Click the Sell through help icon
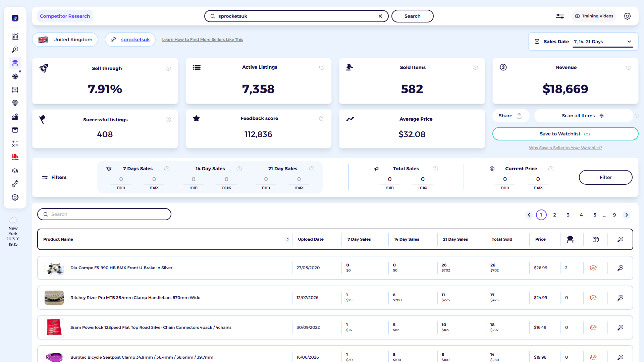644x362 pixels. pyautogui.click(x=168, y=68)
